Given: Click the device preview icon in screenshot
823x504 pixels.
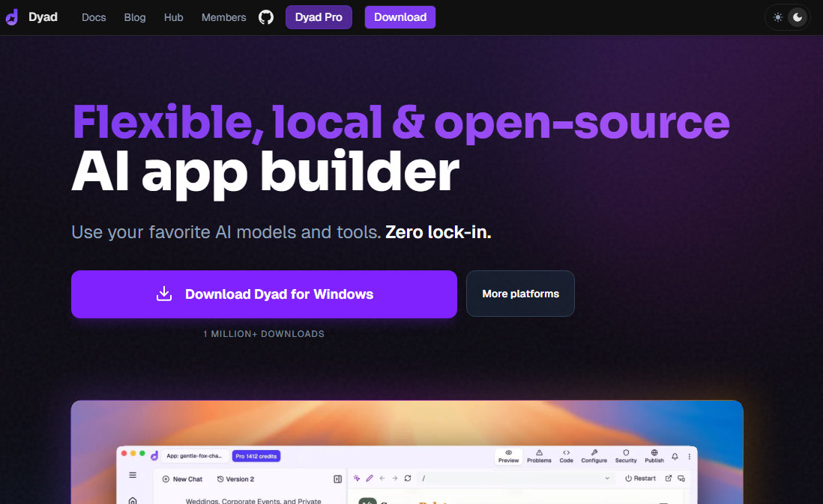Looking at the screenshot, I should click(x=681, y=479).
